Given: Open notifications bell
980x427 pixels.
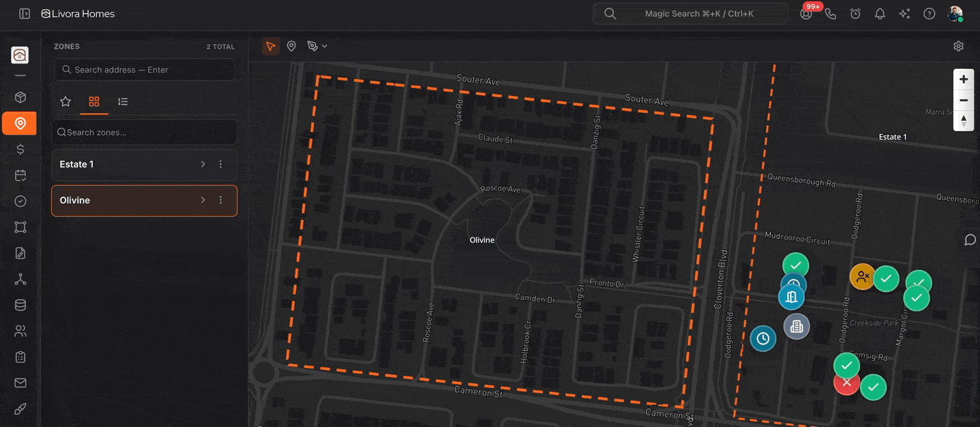Looking at the screenshot, I should (880, 14).
